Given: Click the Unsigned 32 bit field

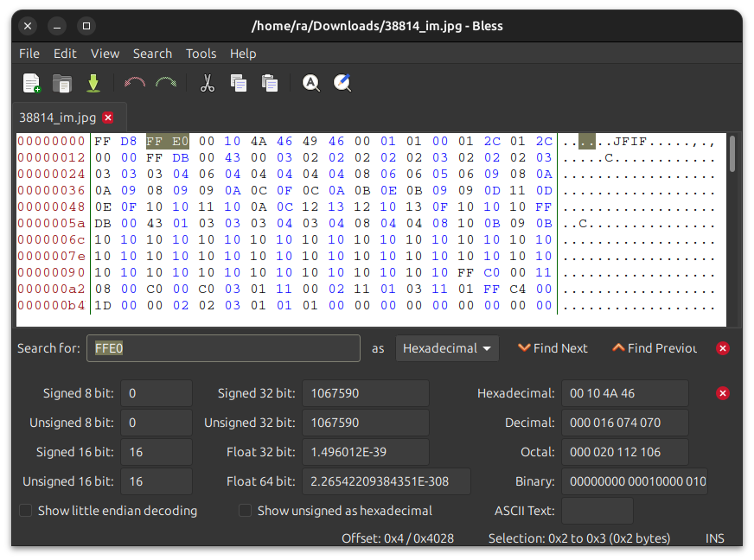Looking at the screenshot, I should pyautogui.click(x=366, y=423).
